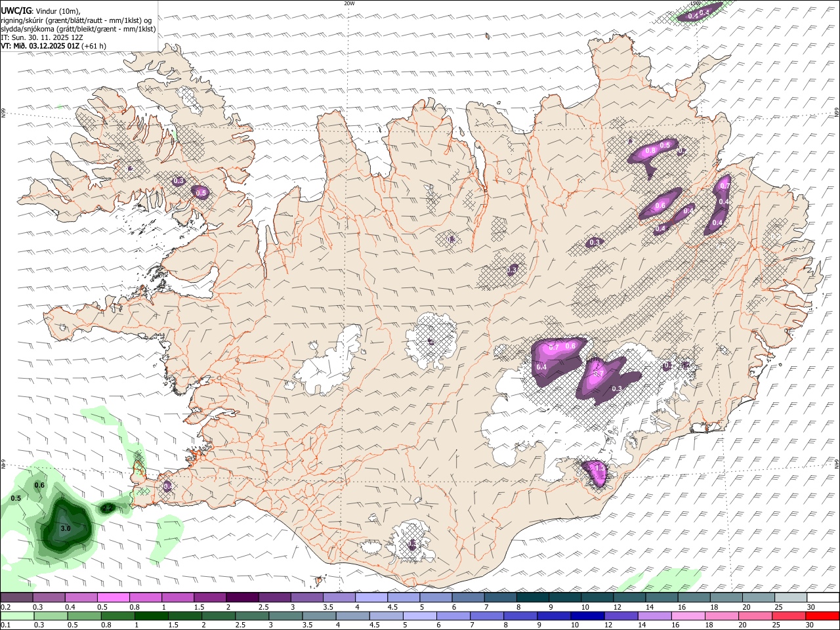Screen dimensions: 840x630
Task: Click the '20W' longitude label
Action: (x=350, y=3)
